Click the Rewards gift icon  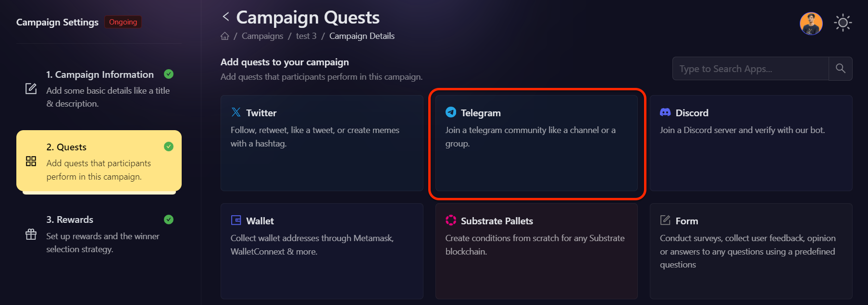click(x=31, y=234)
